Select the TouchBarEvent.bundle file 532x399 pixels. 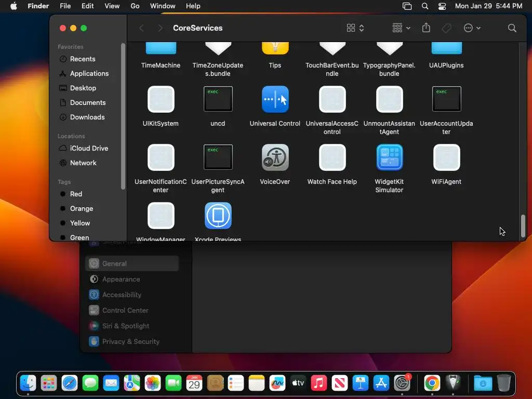click(332, 48)
